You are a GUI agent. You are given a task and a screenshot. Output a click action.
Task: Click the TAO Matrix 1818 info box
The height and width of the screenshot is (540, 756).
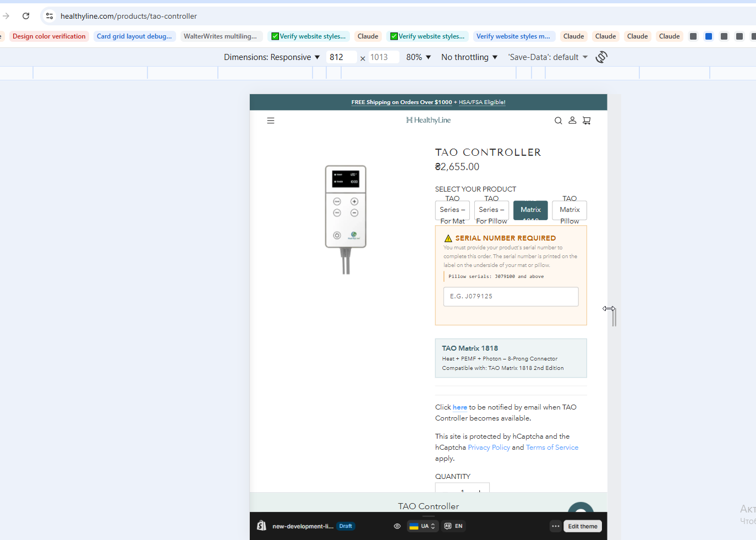point(511,358)
